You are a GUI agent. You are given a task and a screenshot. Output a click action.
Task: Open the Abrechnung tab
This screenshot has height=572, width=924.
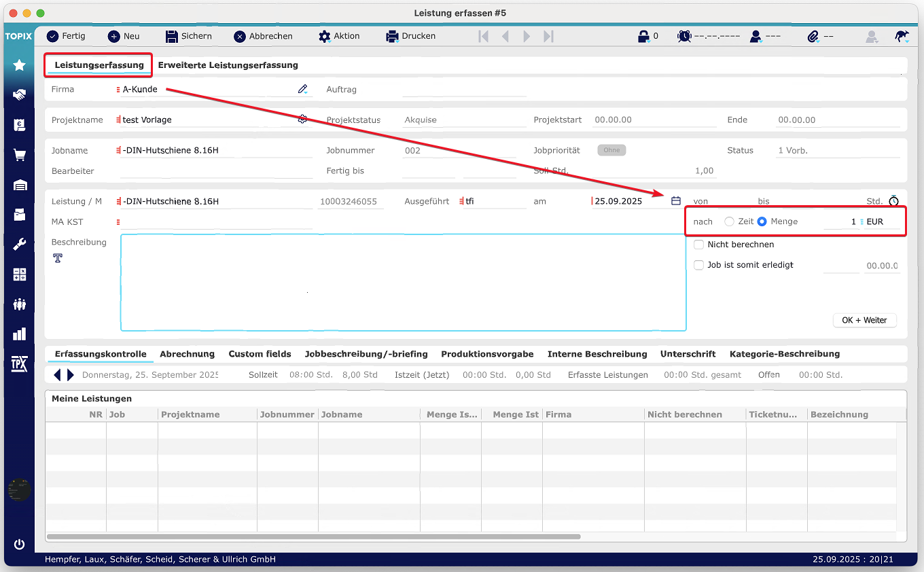[x=187, y=354]
